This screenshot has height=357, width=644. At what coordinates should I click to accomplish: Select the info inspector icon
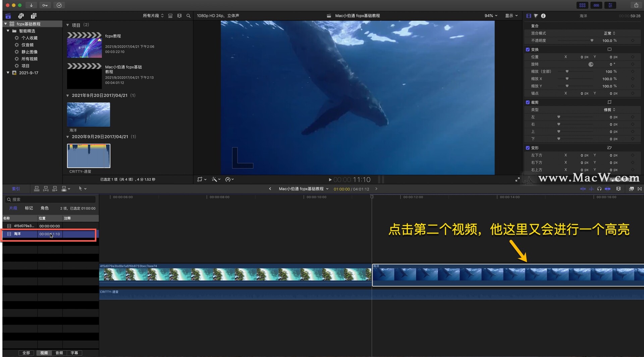point(543,16)
